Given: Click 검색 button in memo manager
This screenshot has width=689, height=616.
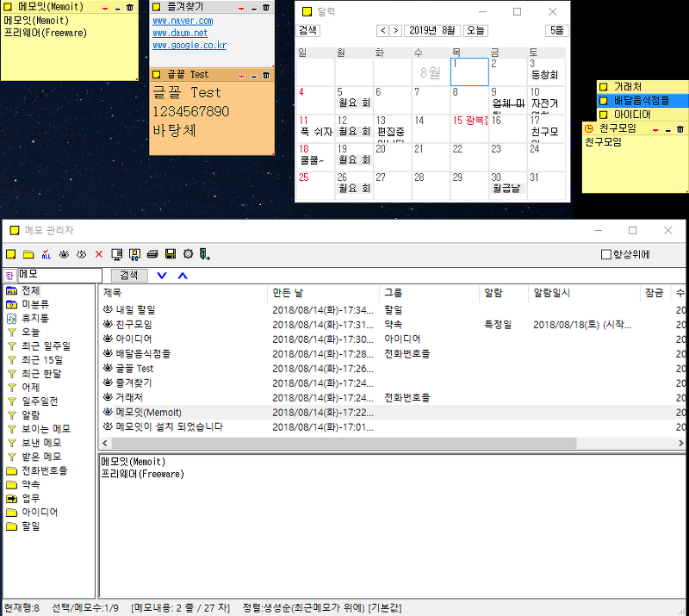Looking at the screenshot, I should tap(128, 275).
